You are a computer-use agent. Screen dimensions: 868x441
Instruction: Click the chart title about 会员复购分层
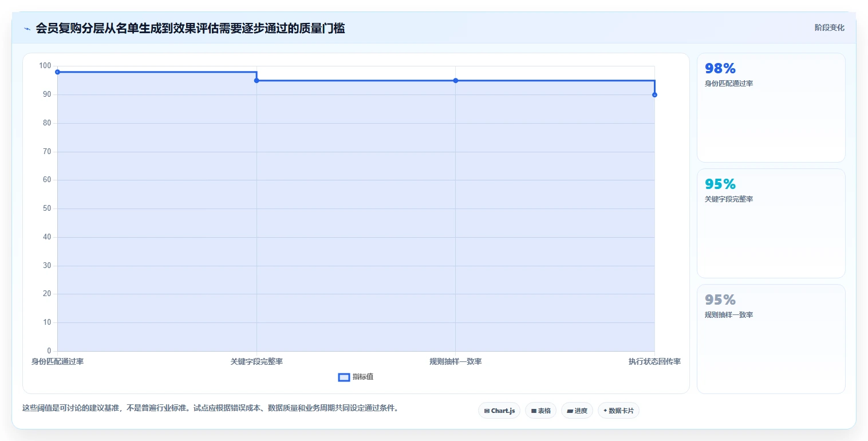tap(190, 28)
